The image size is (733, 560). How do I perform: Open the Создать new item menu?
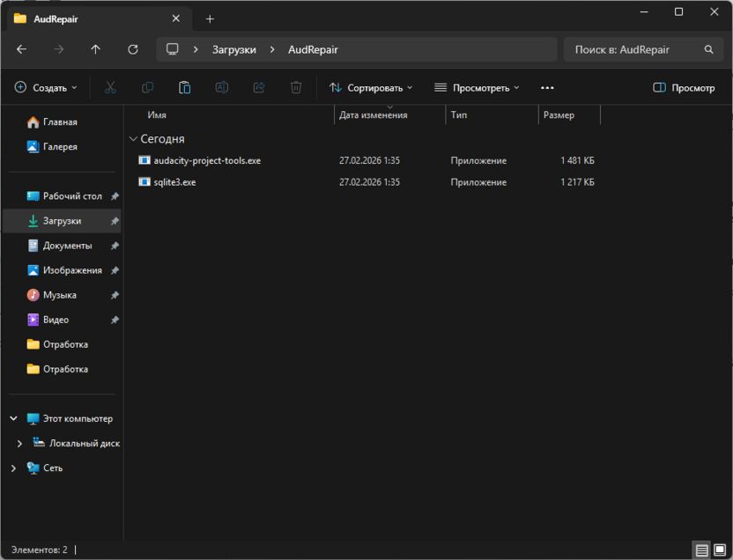[47, 88]
